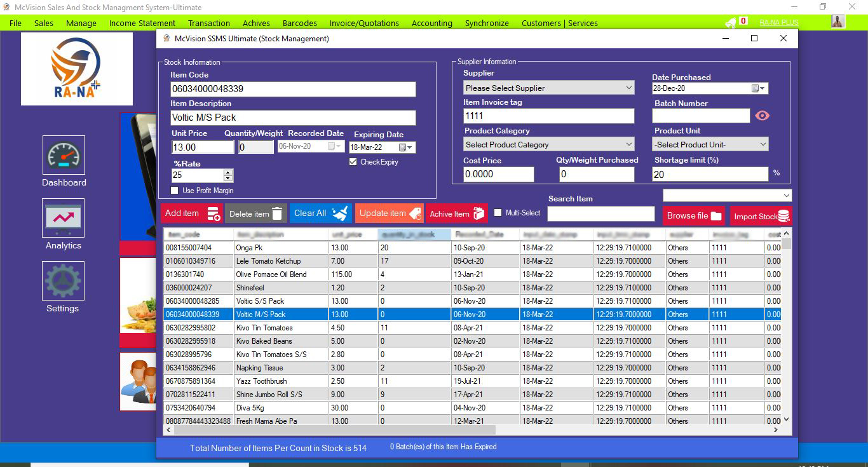
Task: Click the Cost Price field
Action: click(499, 174)
